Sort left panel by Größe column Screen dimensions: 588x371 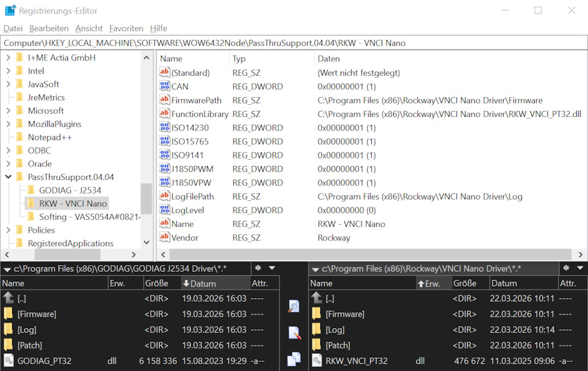point(162,283)
